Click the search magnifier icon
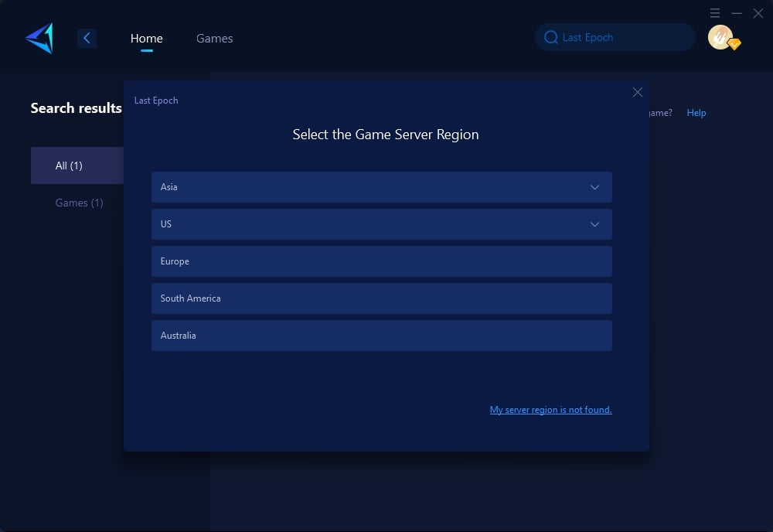The width and height of the screenshot is (773, 532). [x=550, y=37]
